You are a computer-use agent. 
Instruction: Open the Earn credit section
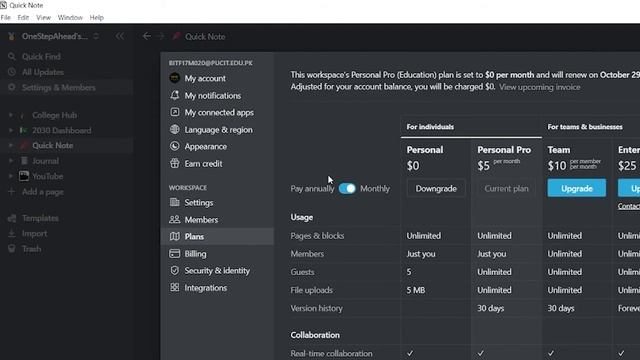click(218, 163)
